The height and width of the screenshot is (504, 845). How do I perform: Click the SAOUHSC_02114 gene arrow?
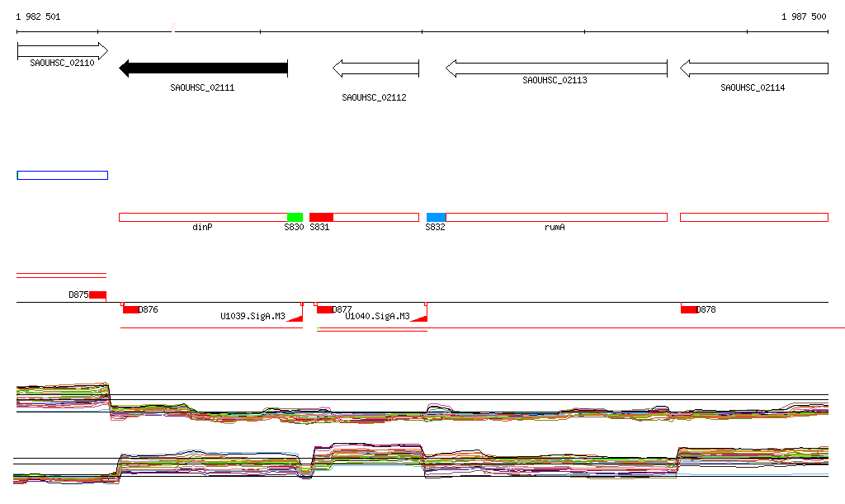tap(754, 68)
